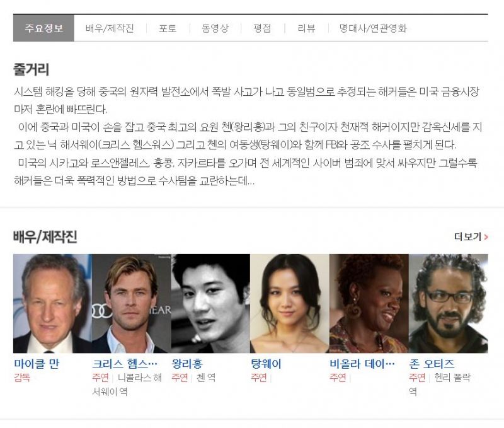Open the 마이클 만 name link
This screenshot has height=428, width=504.
37,364
